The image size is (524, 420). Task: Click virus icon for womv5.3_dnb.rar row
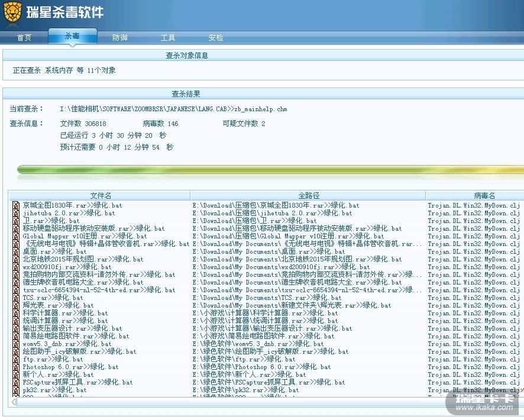coord(16,344)
